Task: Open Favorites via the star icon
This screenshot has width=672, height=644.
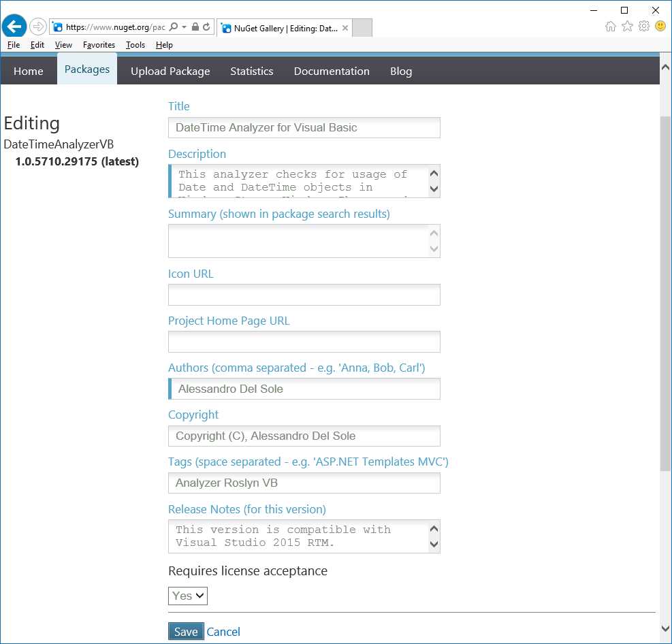Action: (x=628, y=26)
